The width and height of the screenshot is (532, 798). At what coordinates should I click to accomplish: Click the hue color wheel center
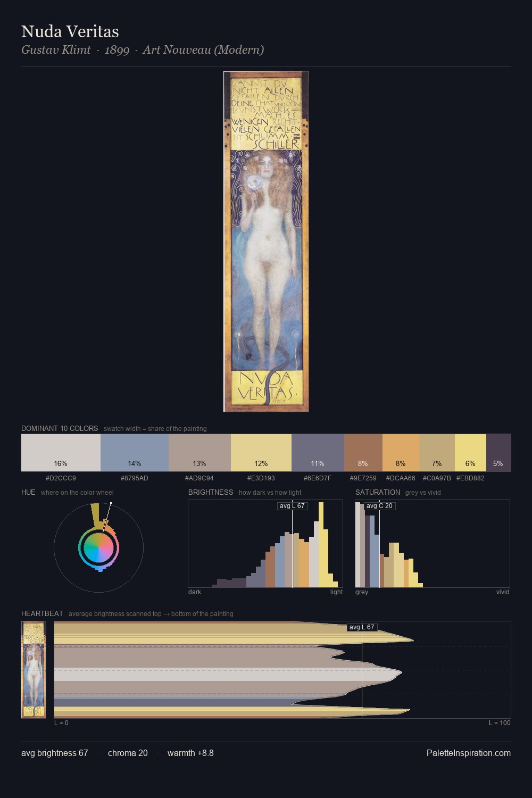pos(98,547)
